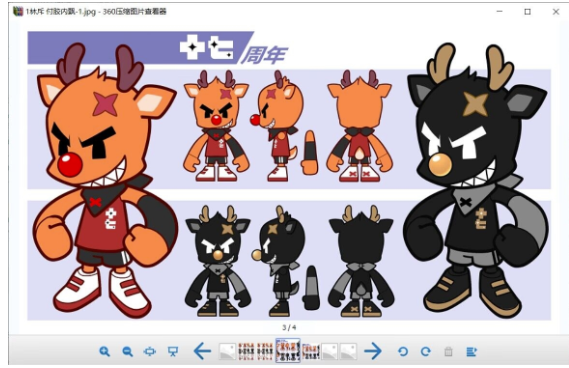Select the second-to-last placeholder thumbnail
This screenshot has height=368, width=569.
[x=330, y=351]
